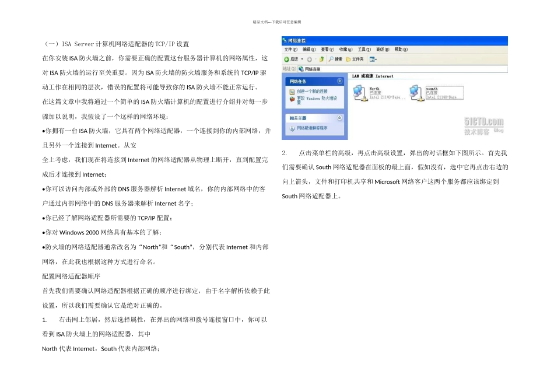Open the 文件(F) menu

coord(290,50)
